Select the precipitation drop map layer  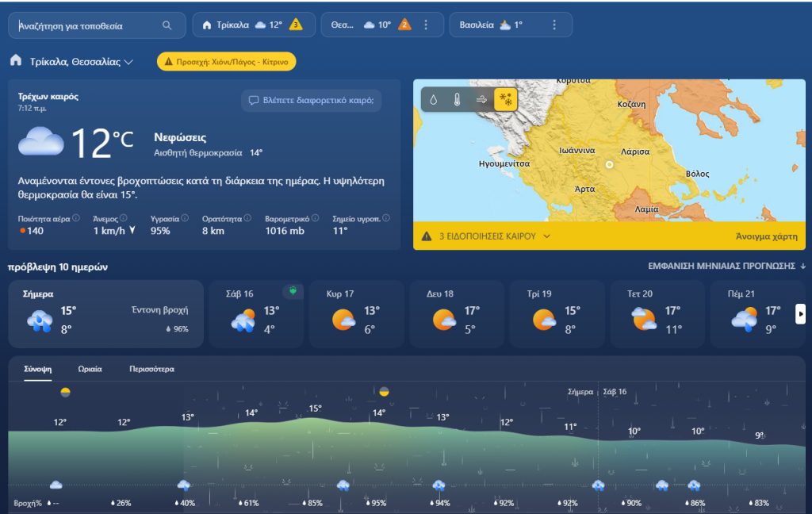(x=433, y=100)
